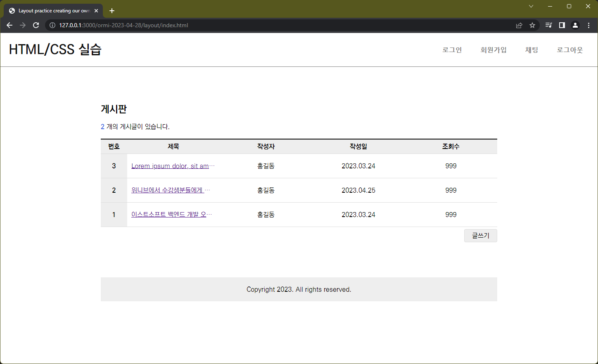The height and width of the screenshot is (364, 598).
Task: Open Chrome's three-dot menu
Action: 589,25
